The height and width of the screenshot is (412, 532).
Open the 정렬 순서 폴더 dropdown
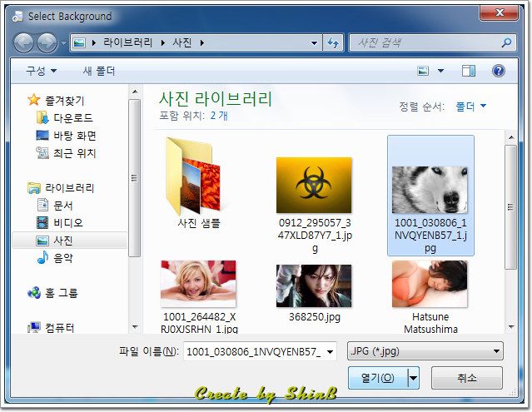pos(471,107)
